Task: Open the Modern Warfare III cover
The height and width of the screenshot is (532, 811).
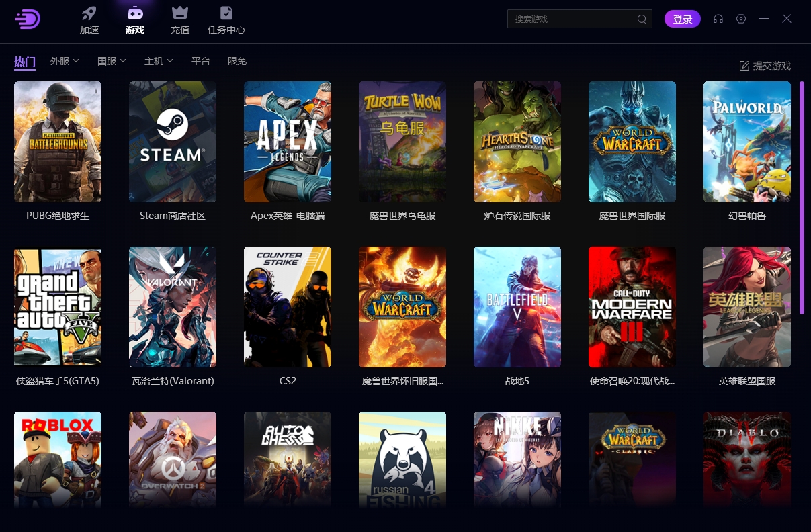Action: [632, 307]
